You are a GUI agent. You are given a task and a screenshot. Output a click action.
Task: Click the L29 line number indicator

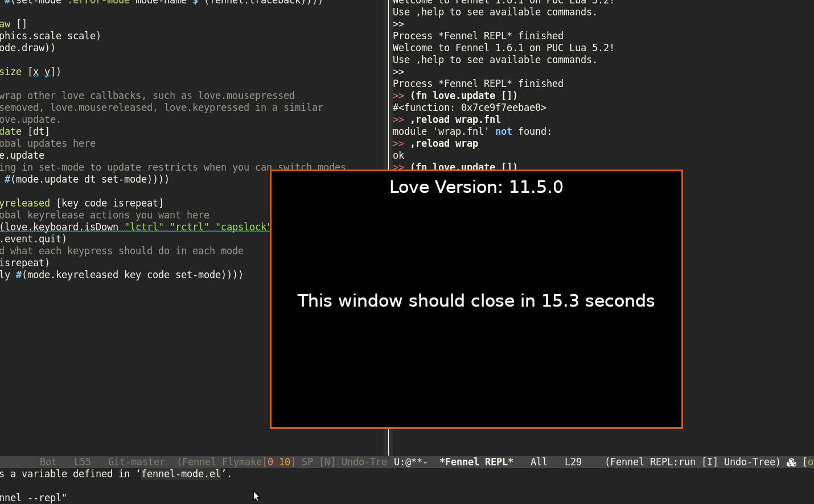[573, 462]
